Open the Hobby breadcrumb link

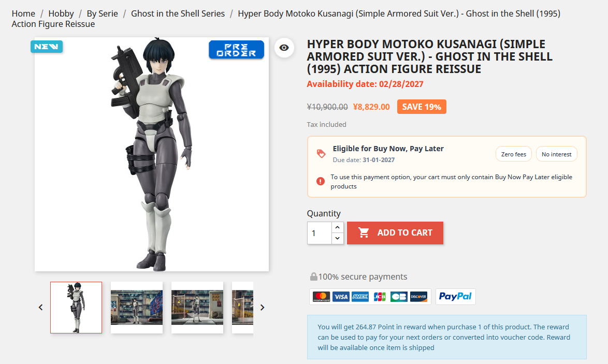tap(61, 13)
